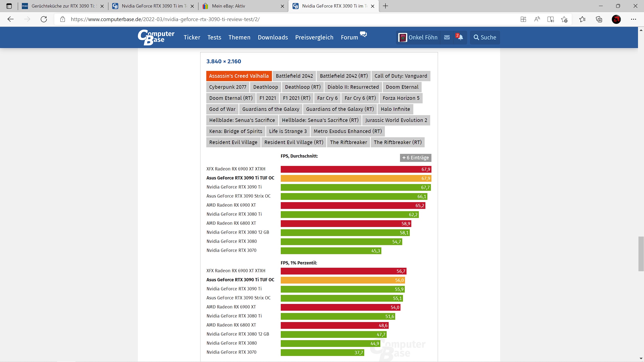This screenshot has height=362, width=644.
Task: Add page to favorites star icon
Action: coord(564,19)
